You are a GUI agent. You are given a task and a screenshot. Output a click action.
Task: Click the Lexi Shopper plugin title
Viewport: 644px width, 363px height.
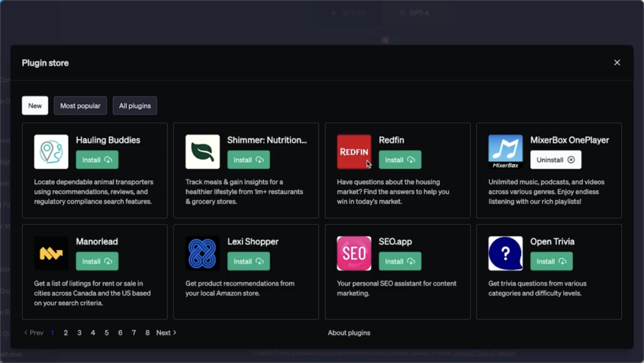253,242
